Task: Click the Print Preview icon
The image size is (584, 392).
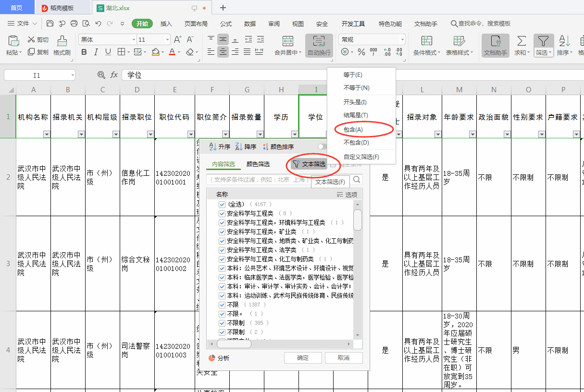Action: [86, 23]
